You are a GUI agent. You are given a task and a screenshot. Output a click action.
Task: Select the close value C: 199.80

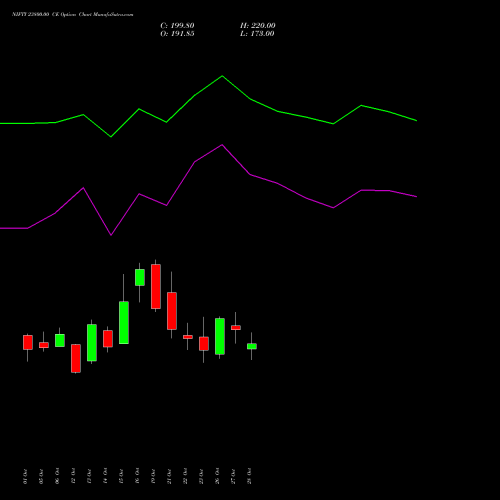tap(177, 26)
